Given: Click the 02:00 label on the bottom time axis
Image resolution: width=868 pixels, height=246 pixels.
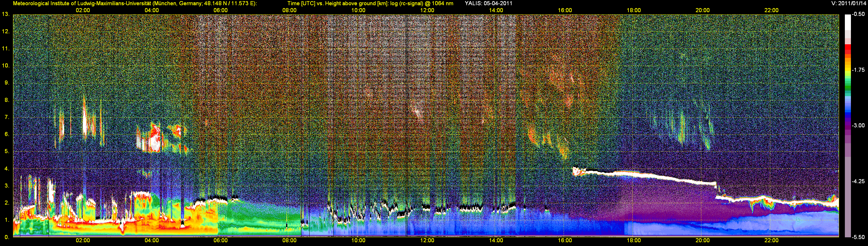Looking at the screenshot, I should [82, 240].
